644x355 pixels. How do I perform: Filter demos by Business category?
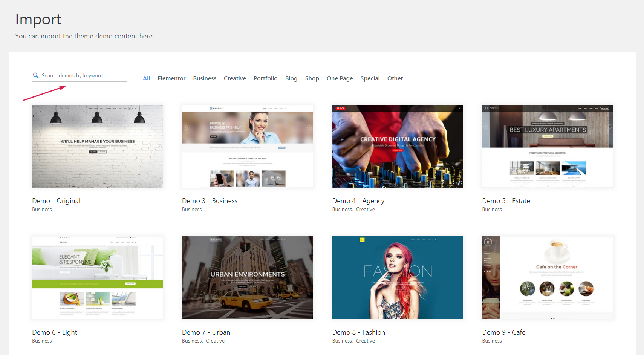205,78
